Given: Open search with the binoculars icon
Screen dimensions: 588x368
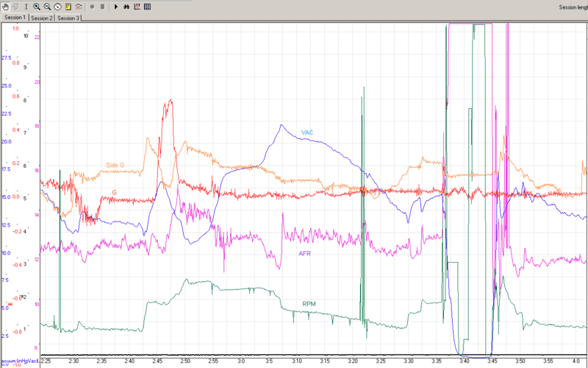Looking at the screenshot, I should (126, 7).
